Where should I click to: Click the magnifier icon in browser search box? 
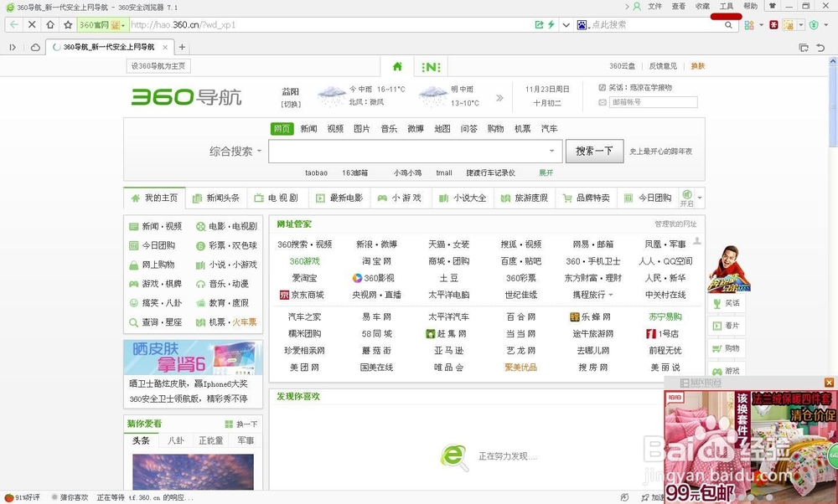[x=728, y=24]
